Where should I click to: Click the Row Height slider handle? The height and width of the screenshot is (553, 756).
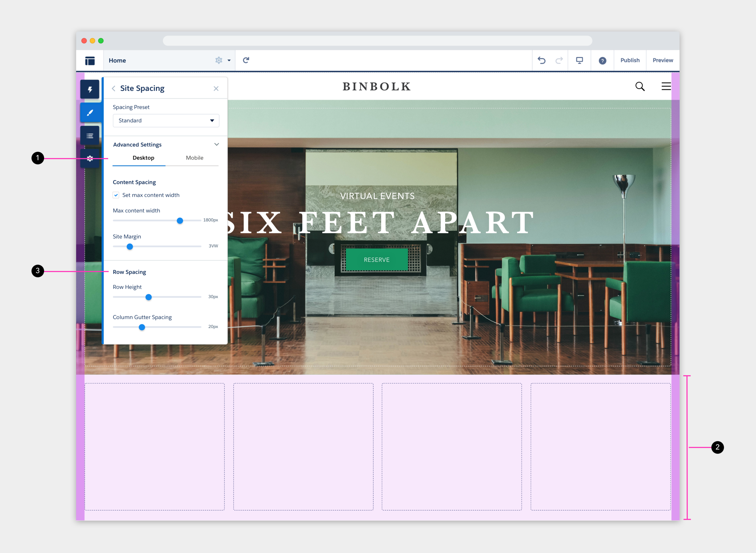(148, 297)
